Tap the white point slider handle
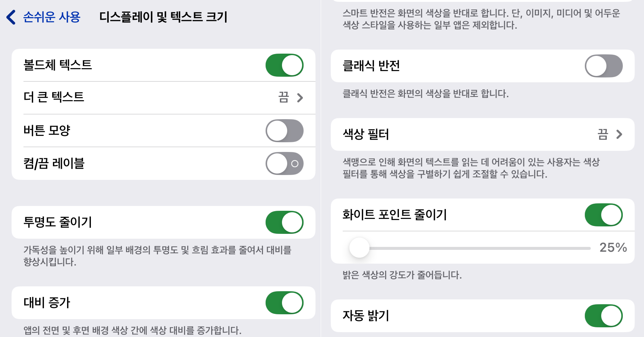 pos(359,248)
